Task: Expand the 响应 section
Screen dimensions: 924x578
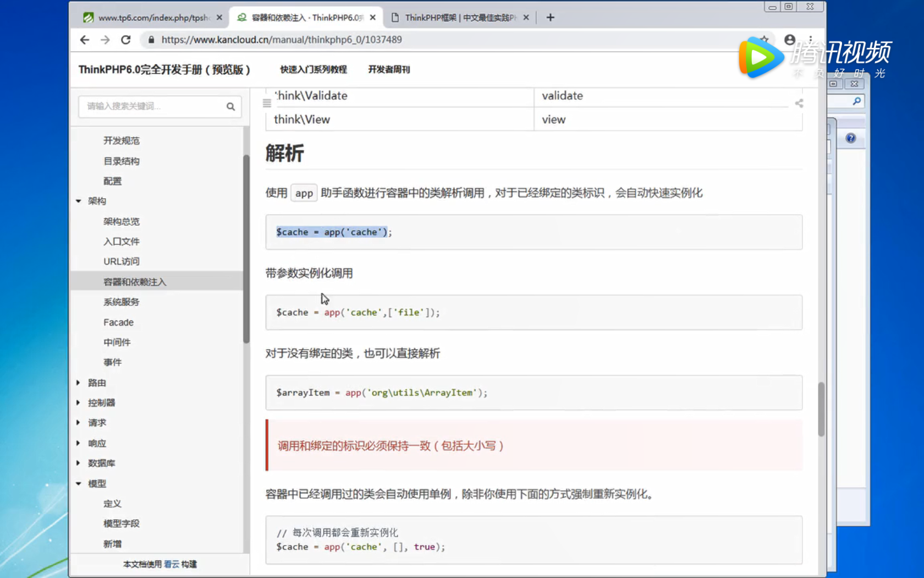Action: point(79,443)
